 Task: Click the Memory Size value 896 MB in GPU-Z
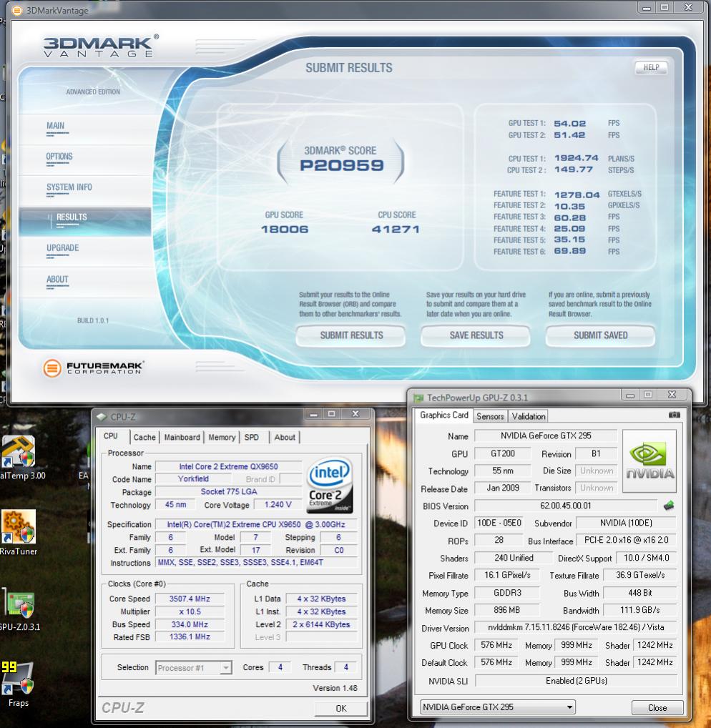[x=506, y=610]
